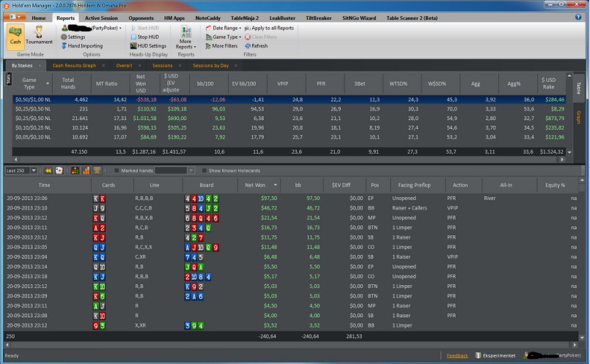Open the TiltBreaker tab
The image size is (590, 364).
(x=319, y=18)
